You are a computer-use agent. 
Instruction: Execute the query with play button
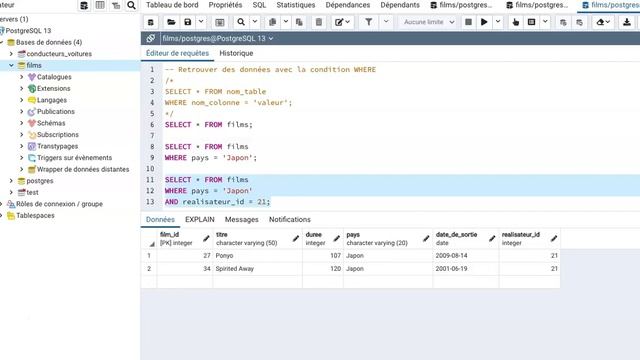[484, 22]
